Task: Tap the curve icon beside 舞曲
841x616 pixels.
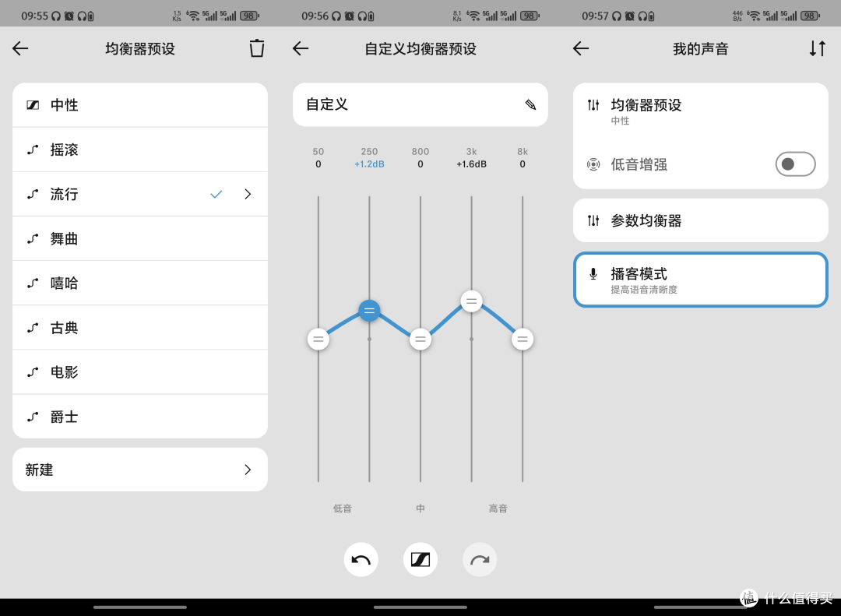Action: click(x=33, y=239)
